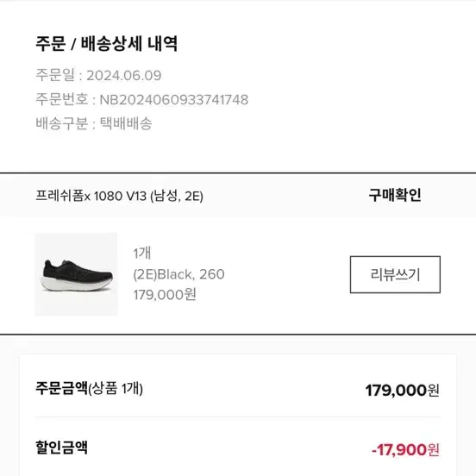
Task: Click the bold 179,000원 order total
Action: (x=402, y=390)
